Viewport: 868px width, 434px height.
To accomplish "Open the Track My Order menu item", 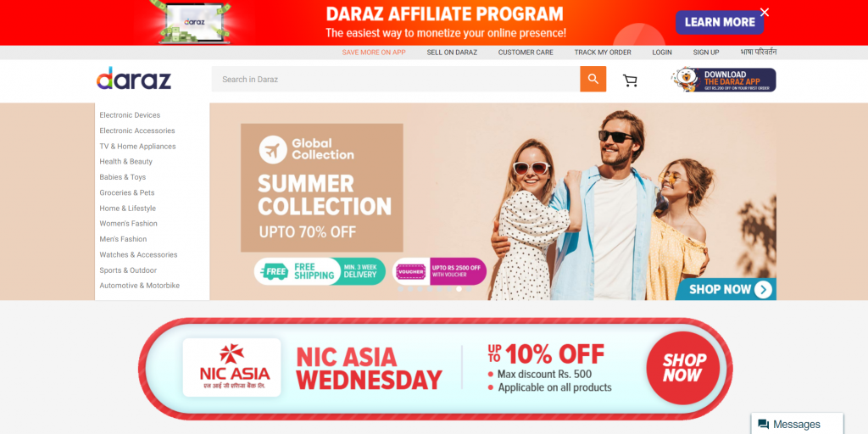I will [603, 53].
